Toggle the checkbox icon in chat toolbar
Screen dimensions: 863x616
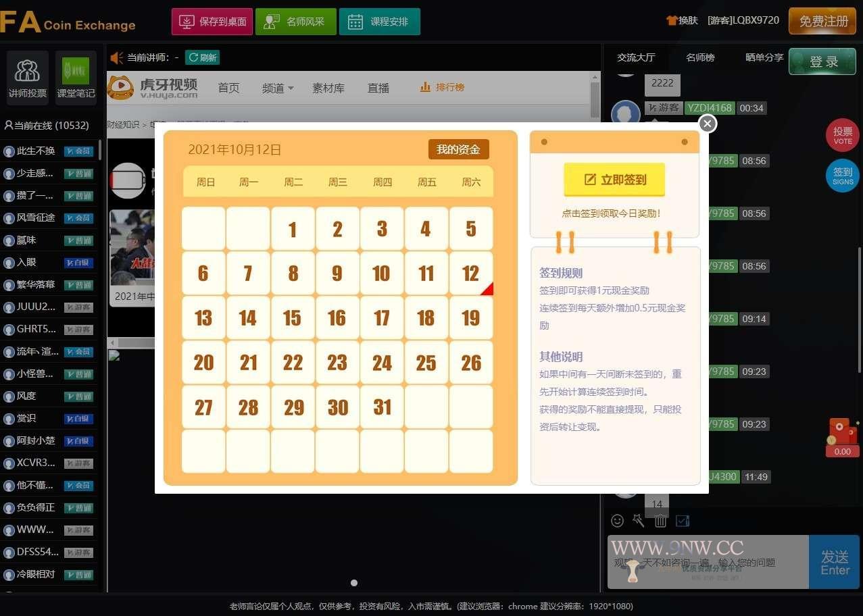point(683,521)
